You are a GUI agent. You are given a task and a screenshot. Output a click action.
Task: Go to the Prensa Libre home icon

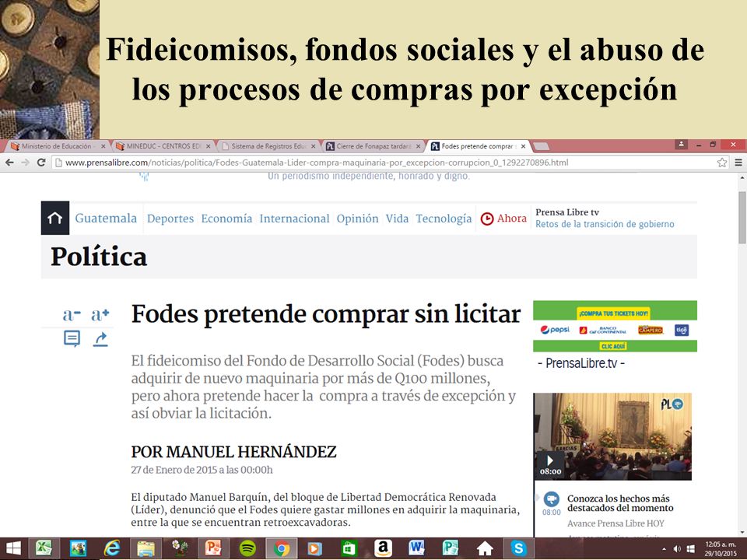pos(55,218)
